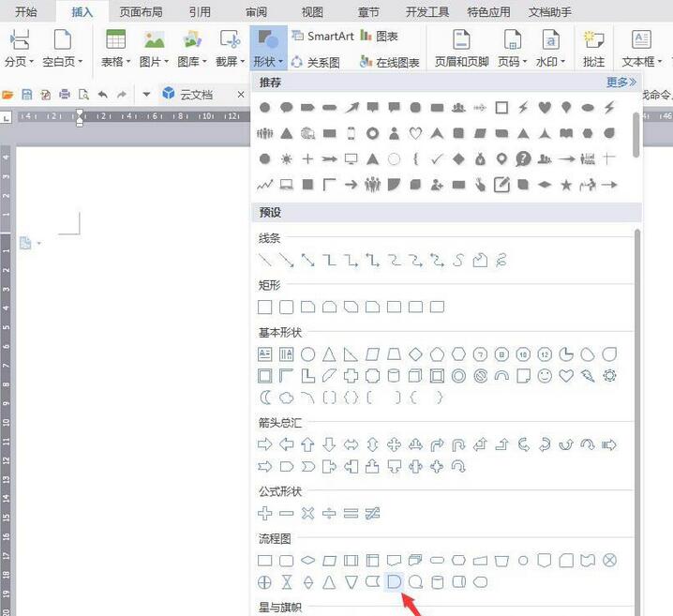Click the shapes preset list scrollbar

pyautogui.click(x=637, y=423)
